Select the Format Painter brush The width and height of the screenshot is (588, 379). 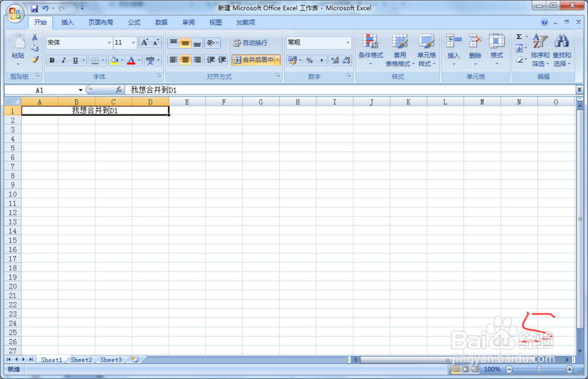pyautogui.click(x=35, y=59)
